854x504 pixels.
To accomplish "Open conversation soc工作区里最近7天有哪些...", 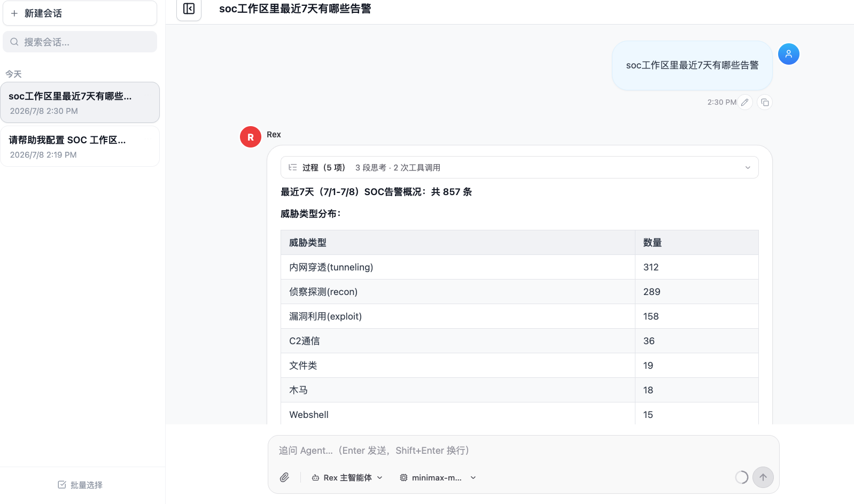I will click(x=80, y=103).
